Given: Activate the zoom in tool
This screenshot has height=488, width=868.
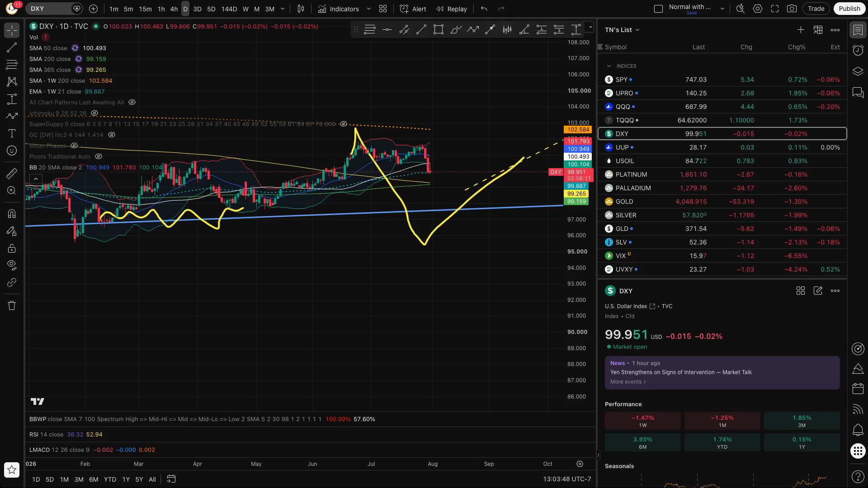Looking at the screenshot, I should coord(12,190).
